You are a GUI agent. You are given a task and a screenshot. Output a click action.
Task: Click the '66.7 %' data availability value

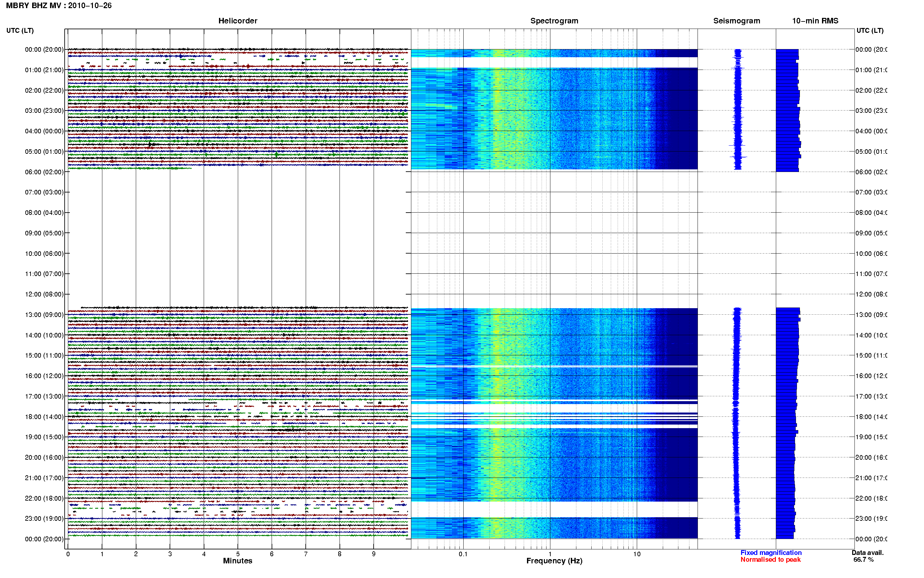point(863,560)
